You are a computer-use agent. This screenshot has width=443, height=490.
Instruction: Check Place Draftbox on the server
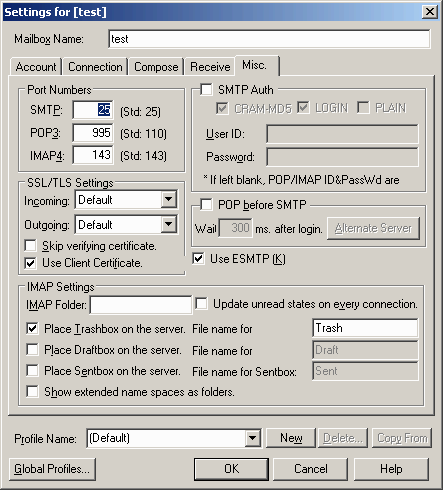(x=32, y=350)
